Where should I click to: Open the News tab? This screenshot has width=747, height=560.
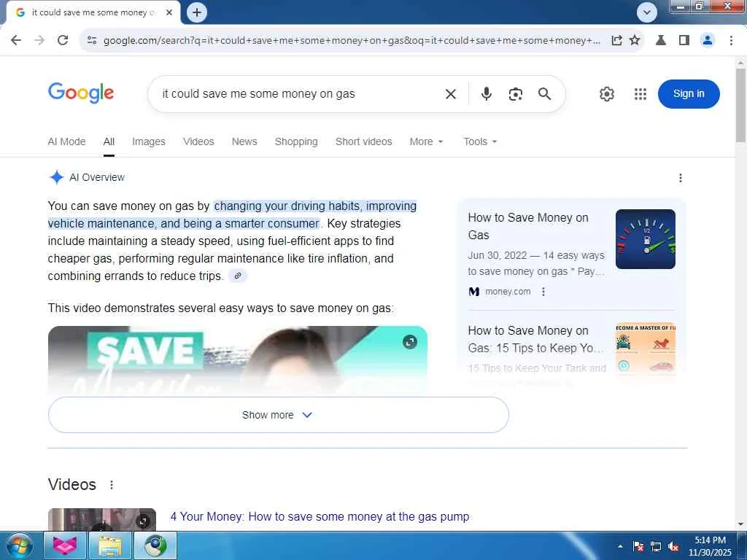tap(244, 142)
